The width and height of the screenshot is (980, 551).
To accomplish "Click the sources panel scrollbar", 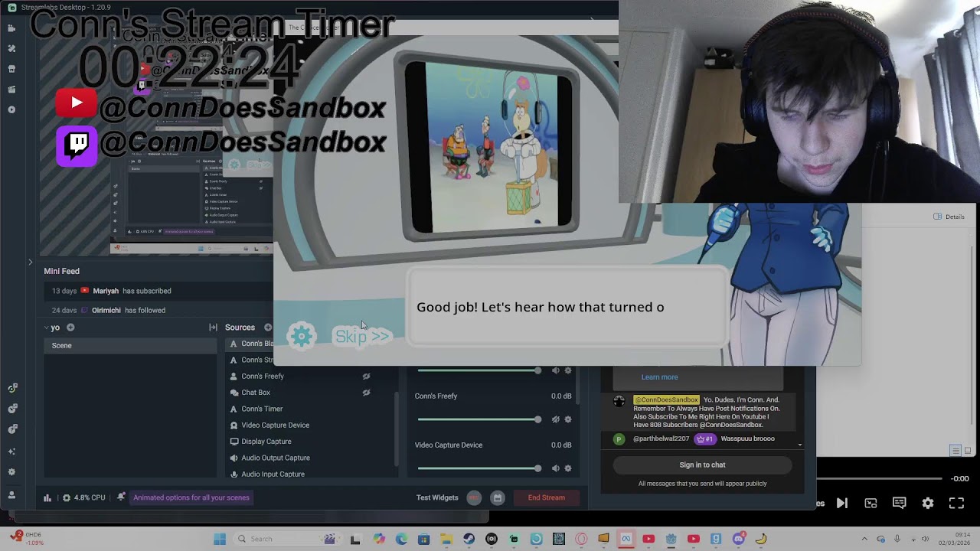I will (x=396, y=429).
